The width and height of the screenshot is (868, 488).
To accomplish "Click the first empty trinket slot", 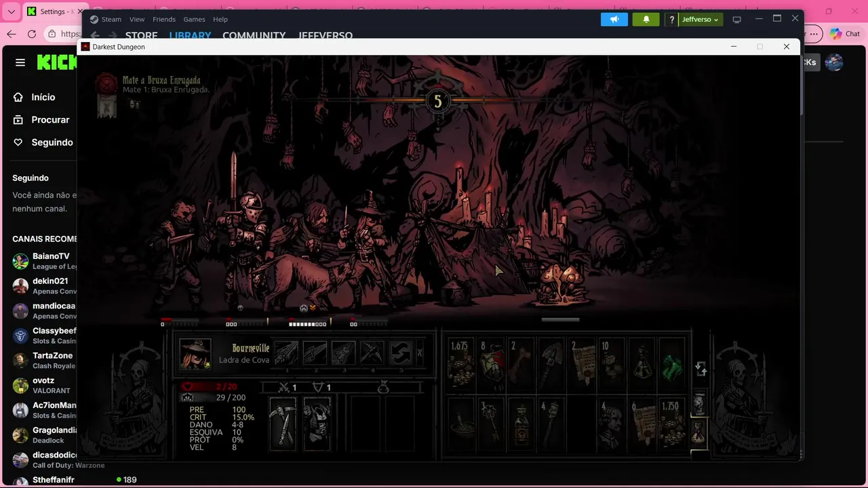I will (366, 424).
